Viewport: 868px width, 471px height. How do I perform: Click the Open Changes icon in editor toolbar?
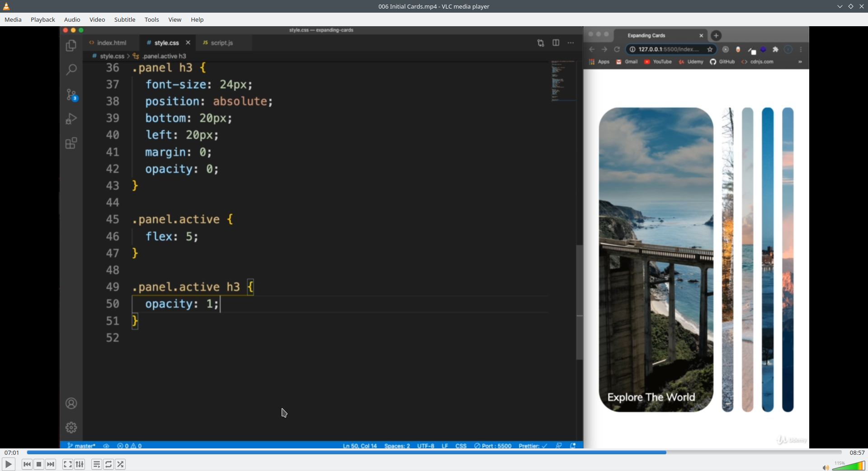tap(541, 43)
